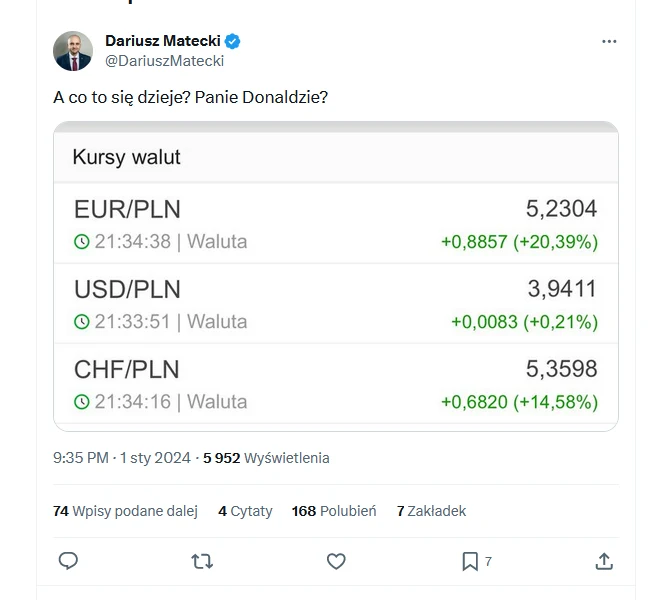Image resolution: width=652 pixels, height=600 pixels.
Task: Click the EUR/PLN rate row in image
Action: 335,224
